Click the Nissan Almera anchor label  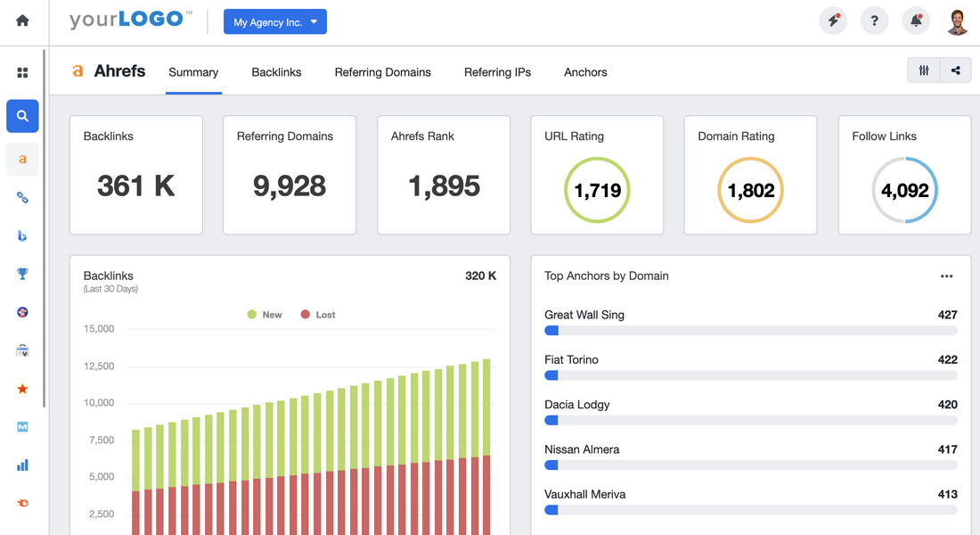582,449
